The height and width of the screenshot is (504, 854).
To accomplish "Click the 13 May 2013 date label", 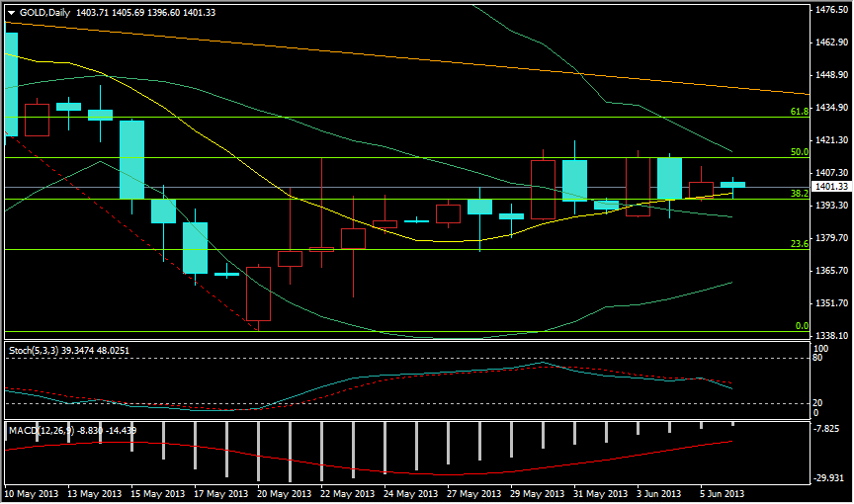I will [x=94, y=494].
